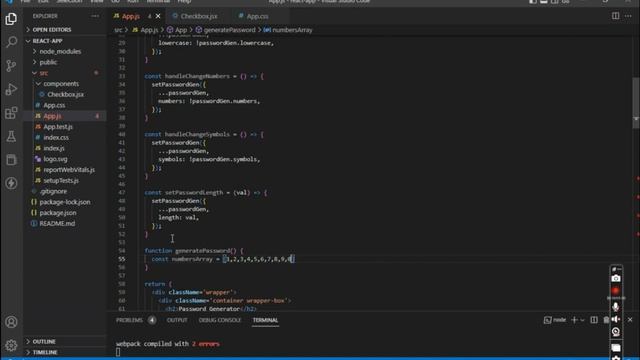This screenshot has width=640, height=360.
Task: Collapse the src folder
Action: (x=44, y=73)
